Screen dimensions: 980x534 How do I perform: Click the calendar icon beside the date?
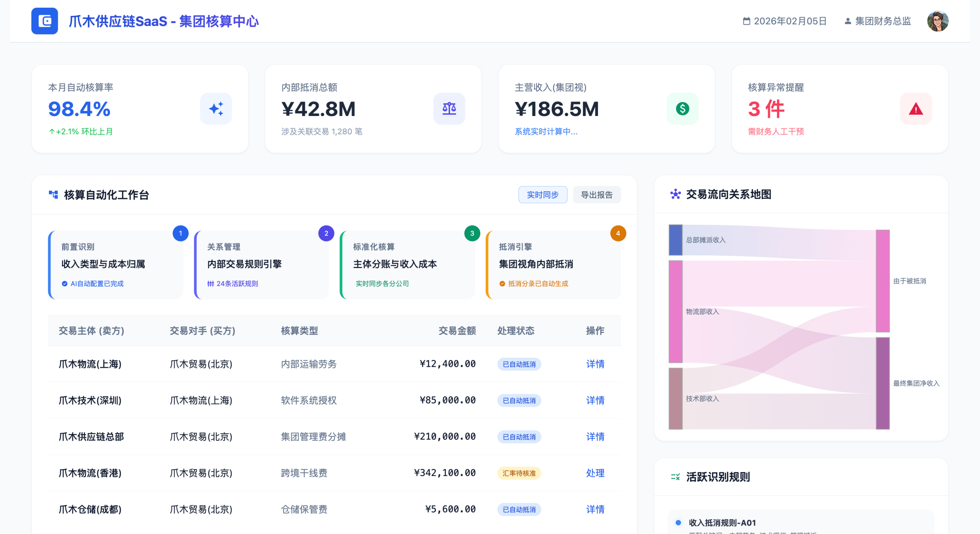point(746,21)
